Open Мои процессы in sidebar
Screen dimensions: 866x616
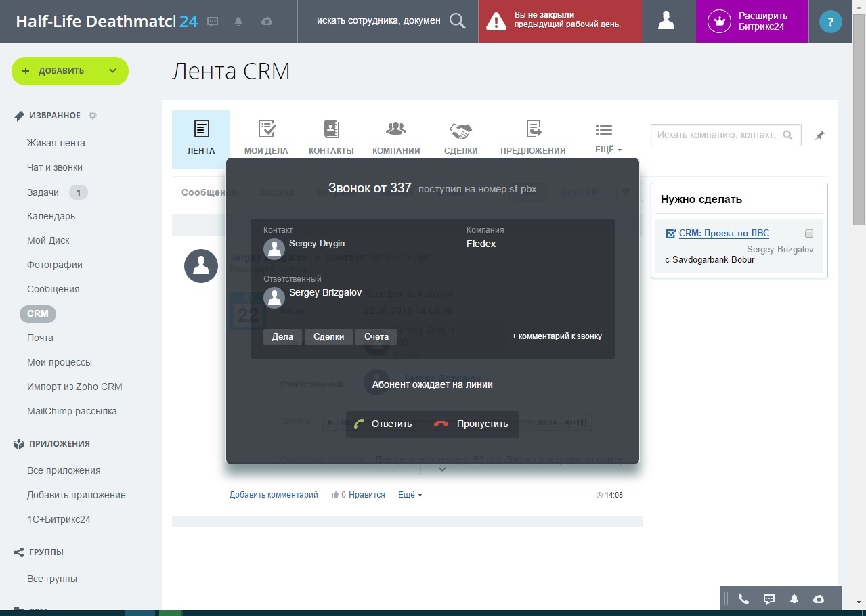(x=60, y=362)
